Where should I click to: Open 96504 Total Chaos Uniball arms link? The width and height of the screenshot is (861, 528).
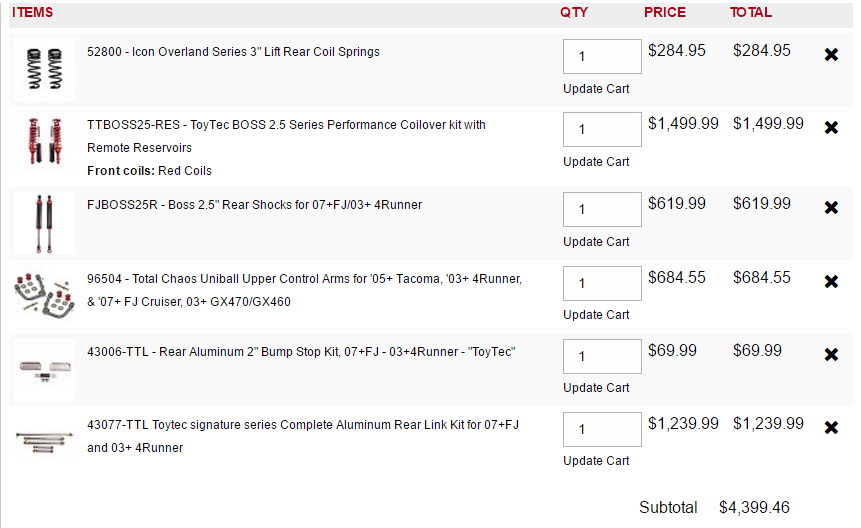tap(304, 290)
